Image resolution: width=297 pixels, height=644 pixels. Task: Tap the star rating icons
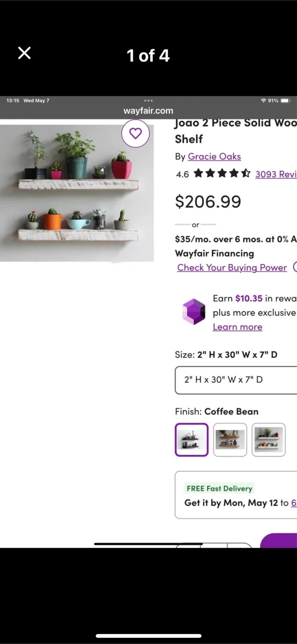222,174
